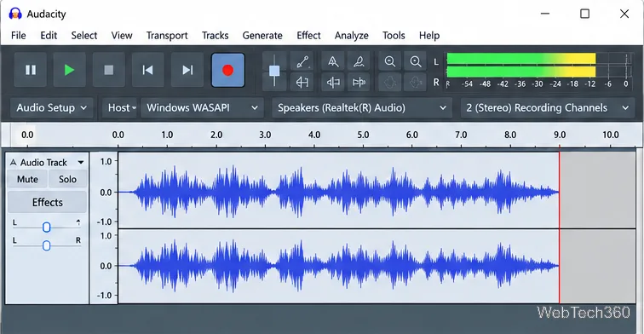The height and width of the screenshot is (334, 644).
Task: Open the Audio Setup dropdown
Action: (x=52, y=108)
